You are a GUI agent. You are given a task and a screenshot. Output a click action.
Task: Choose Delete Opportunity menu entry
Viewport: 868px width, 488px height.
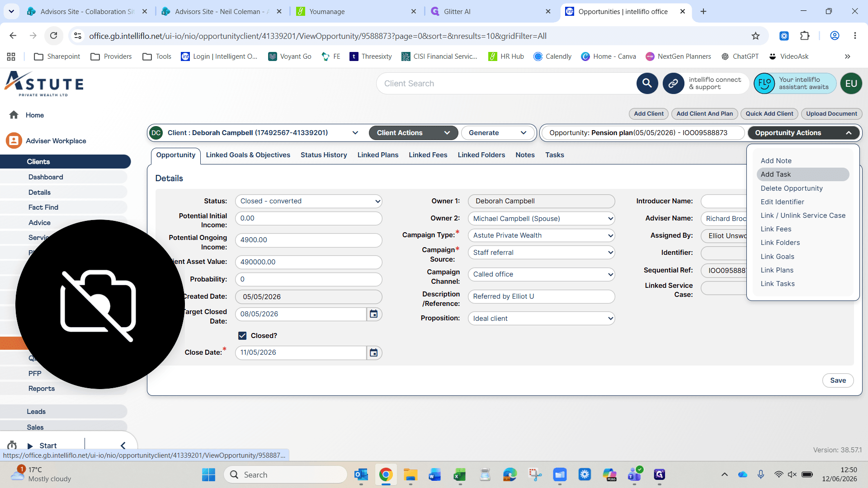pyautogui.click(x=791, y=188)
